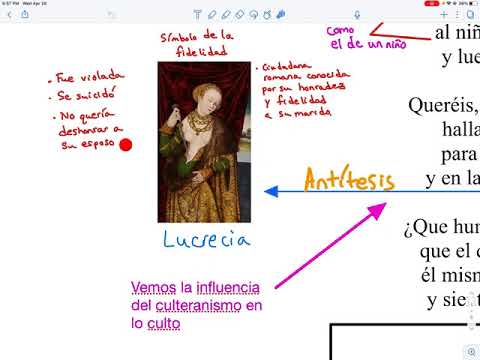Tap the blue arrow head
This screenshot has height=360, width=480.
[x=271, y=192]
